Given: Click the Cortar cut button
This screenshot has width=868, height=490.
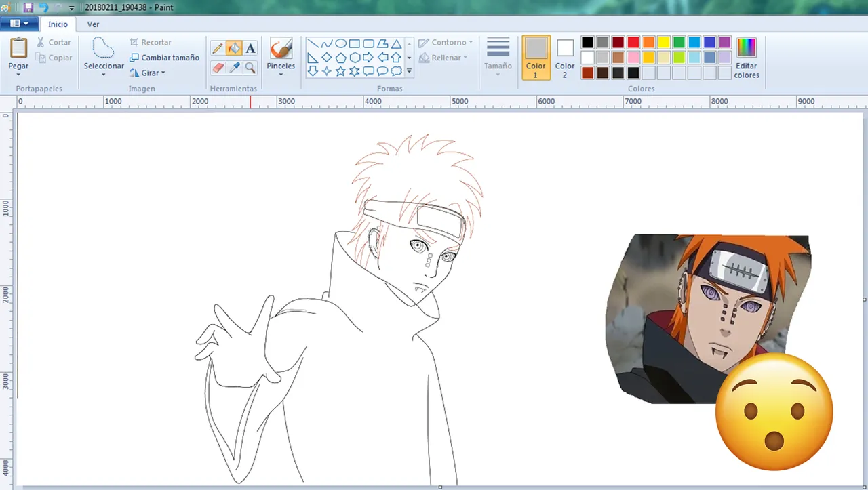Looking at the screenshot, I should point(54,42).
